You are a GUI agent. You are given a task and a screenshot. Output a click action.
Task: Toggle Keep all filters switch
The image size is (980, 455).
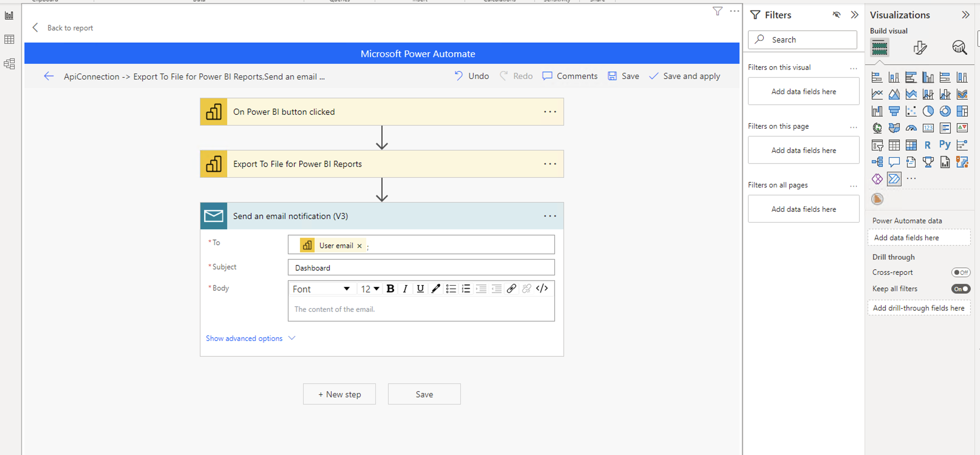[961, 289]
